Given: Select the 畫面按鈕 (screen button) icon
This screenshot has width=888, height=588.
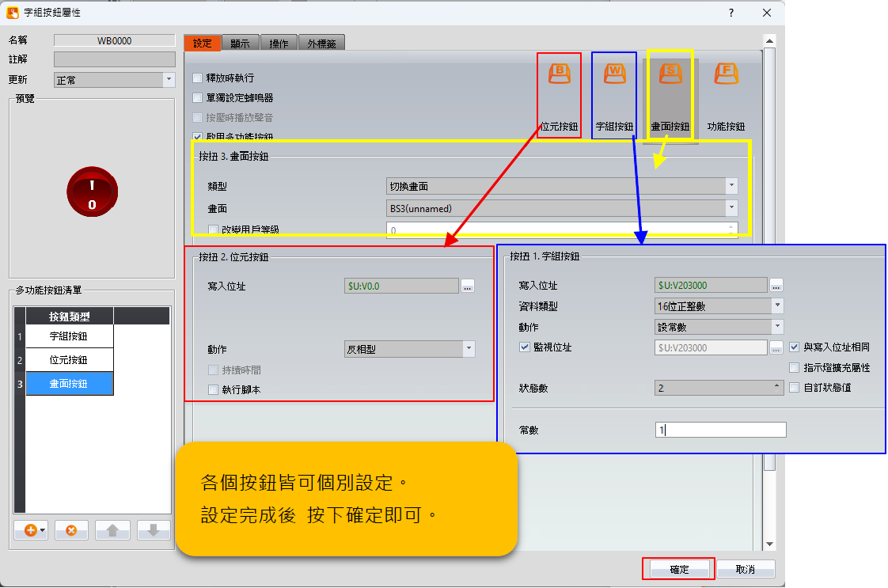Looking at the screenshot, I should 670,74.
